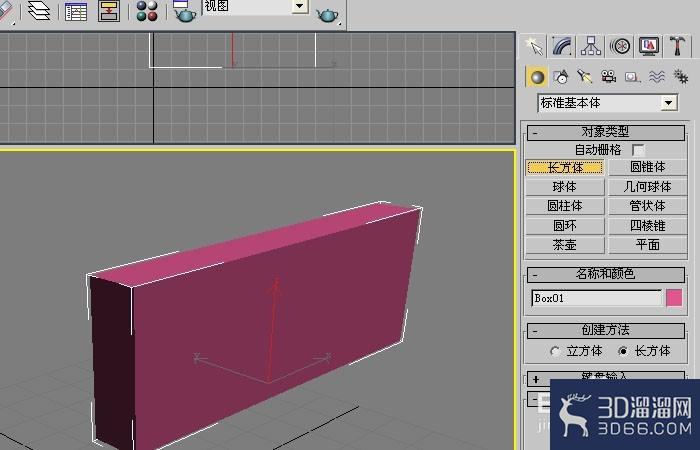
Task: Click the 四棱锥 button
Action: (647, 225)
